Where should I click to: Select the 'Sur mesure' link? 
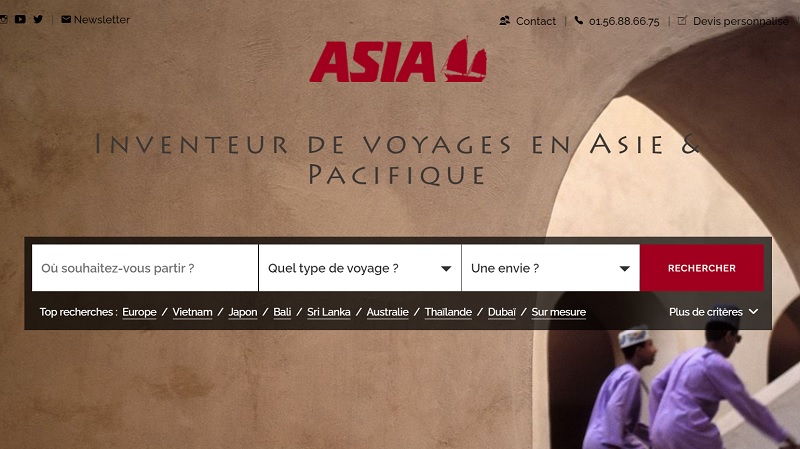[x=559, y=312]
